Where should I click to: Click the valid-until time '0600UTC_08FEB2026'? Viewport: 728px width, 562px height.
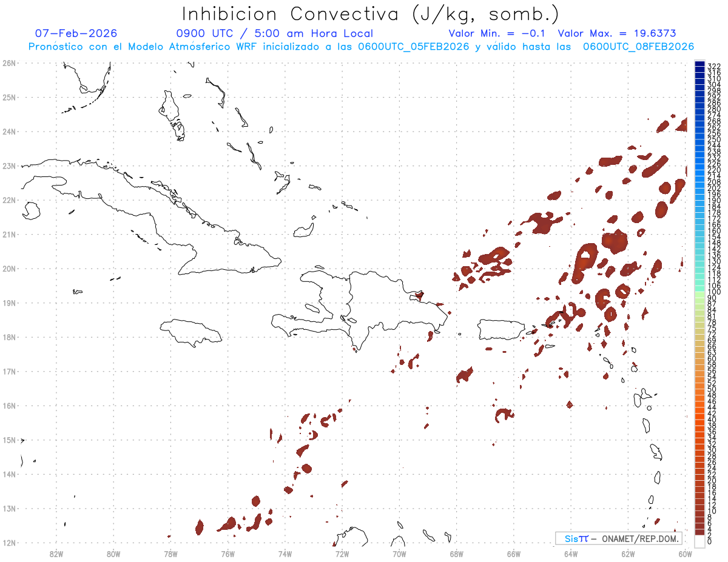click(x=639, y=47)
